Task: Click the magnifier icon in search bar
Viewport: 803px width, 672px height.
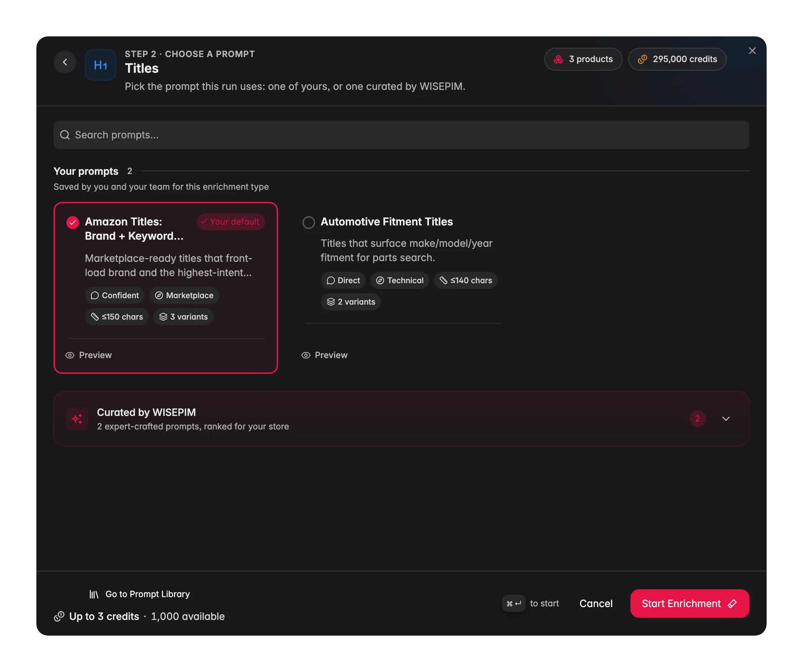Action: [x=65, y=135]
